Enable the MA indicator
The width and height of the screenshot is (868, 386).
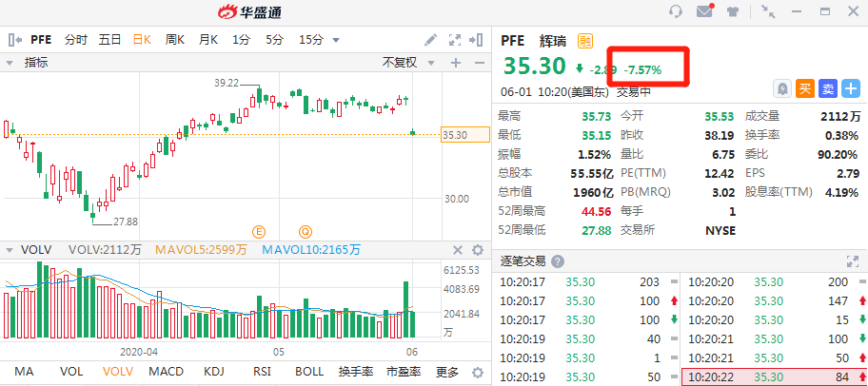click(24, 372)
